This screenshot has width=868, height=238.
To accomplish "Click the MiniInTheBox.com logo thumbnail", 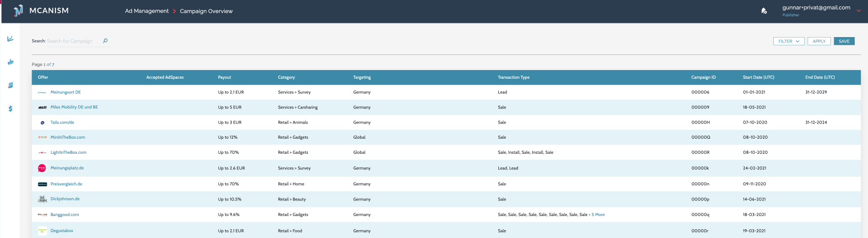I will pos(42,137).
